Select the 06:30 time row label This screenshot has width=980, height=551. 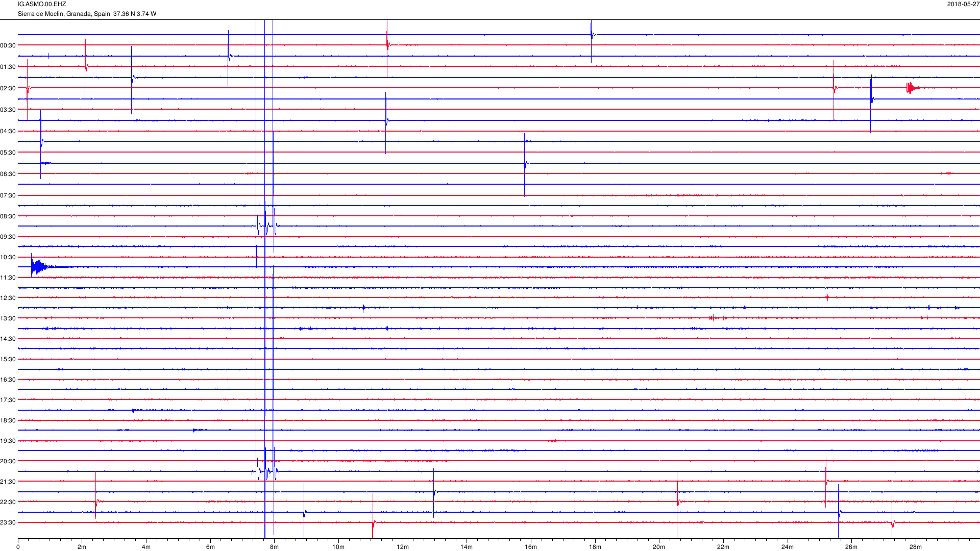point(8,174)
